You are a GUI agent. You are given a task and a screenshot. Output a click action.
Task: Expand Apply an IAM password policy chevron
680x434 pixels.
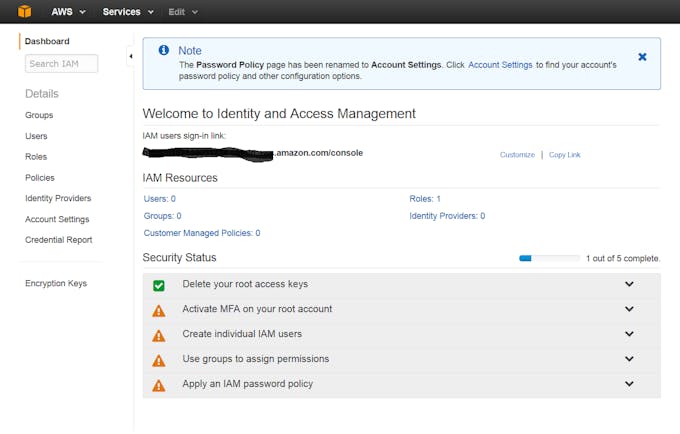[629, 384]
